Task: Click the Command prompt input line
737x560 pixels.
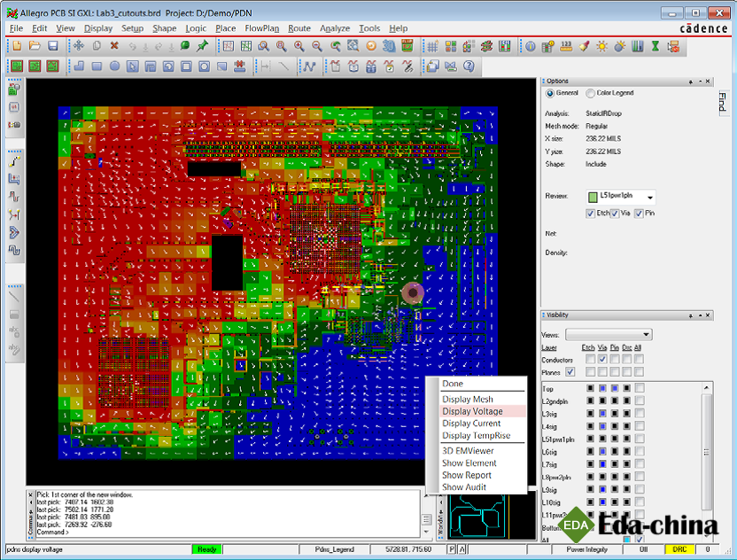Action: click(228, 533)
